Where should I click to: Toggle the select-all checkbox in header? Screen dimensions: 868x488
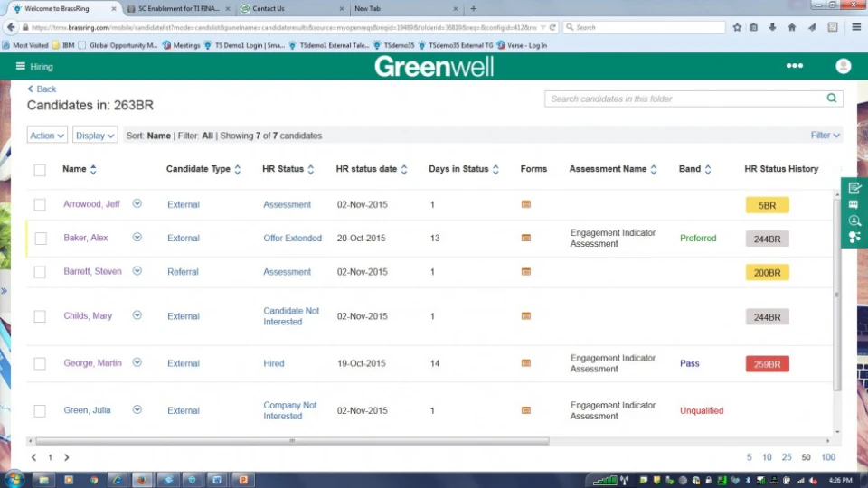click(40, 170)
